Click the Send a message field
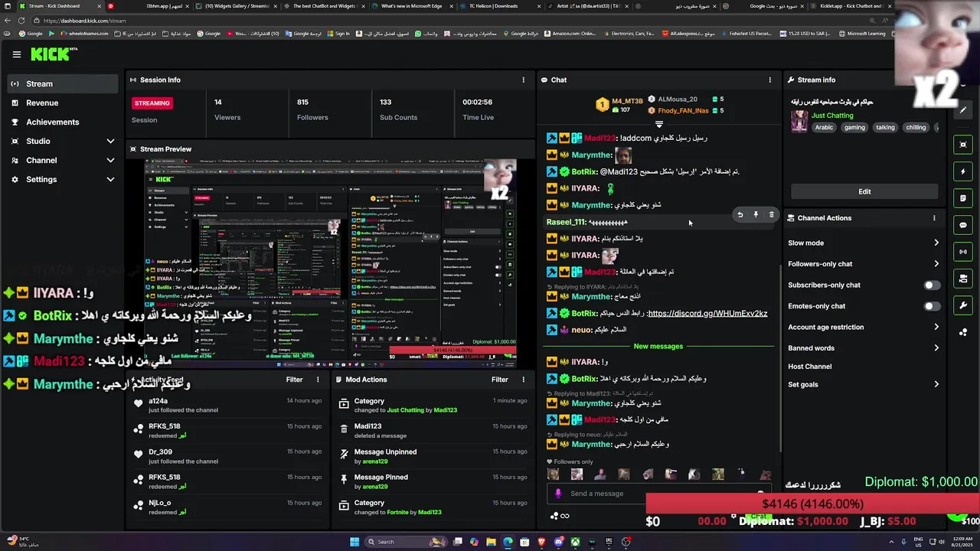 point(658,494)
